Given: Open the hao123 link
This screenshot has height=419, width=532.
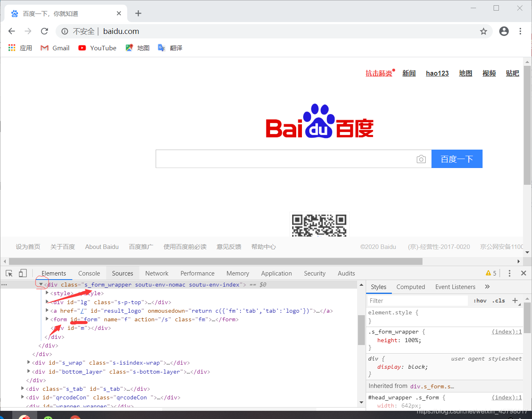Looking at the screenshot, I should (437, 73).
